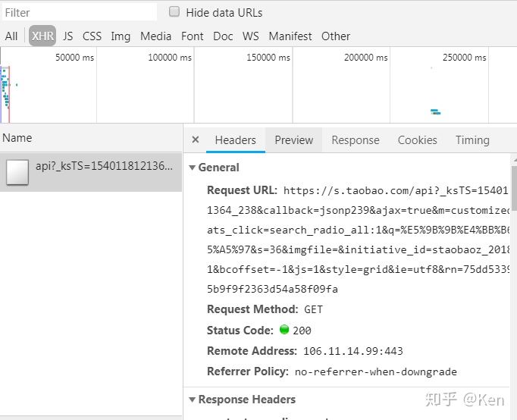Click the 150000 ms timeline marker
This screenshot has height=420, width=517.
point(268,58)
